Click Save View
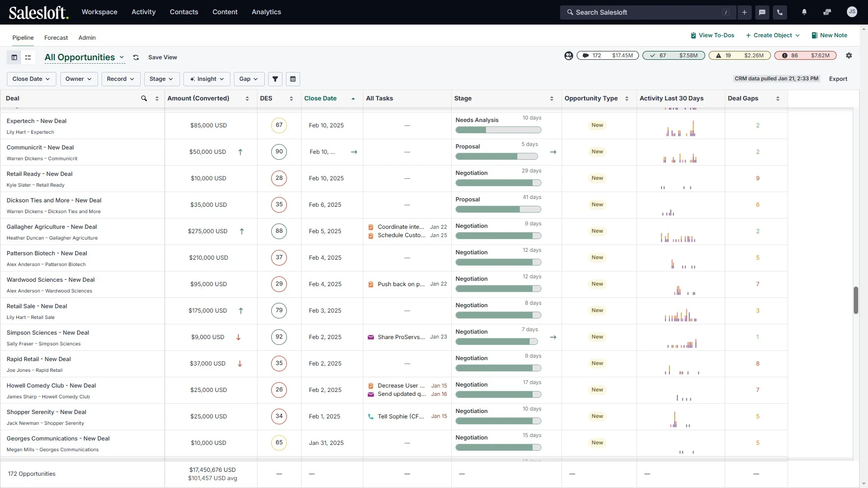The width and height of the screenshot is (868, 488). click(163, 57)
